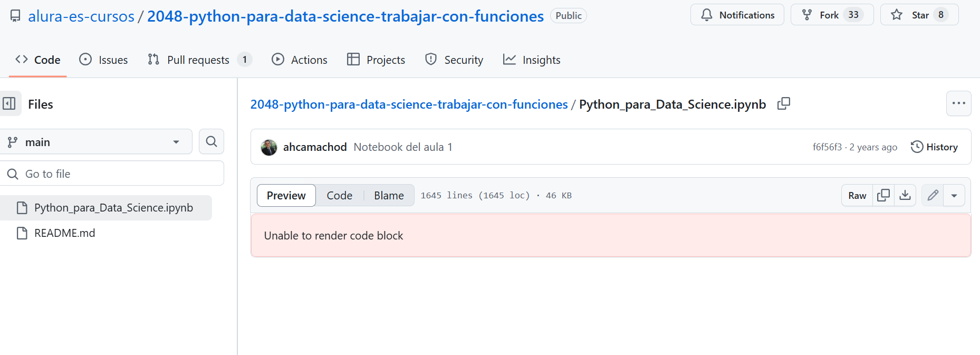Open commit History
The width and height of the screenshot is (980, 355).
934,147
